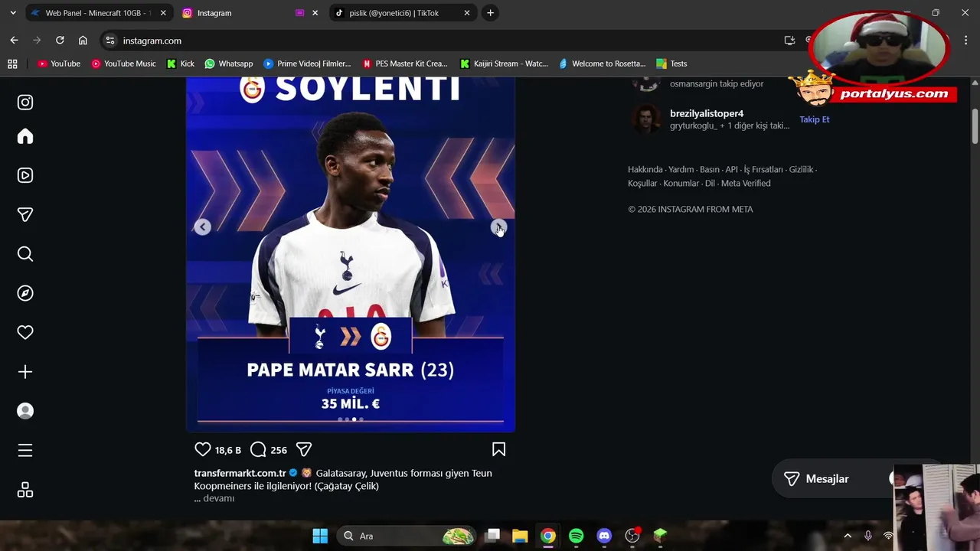Click the browser home button
Viewport: 980px width, 551px height.
click(x=83, y=41)
